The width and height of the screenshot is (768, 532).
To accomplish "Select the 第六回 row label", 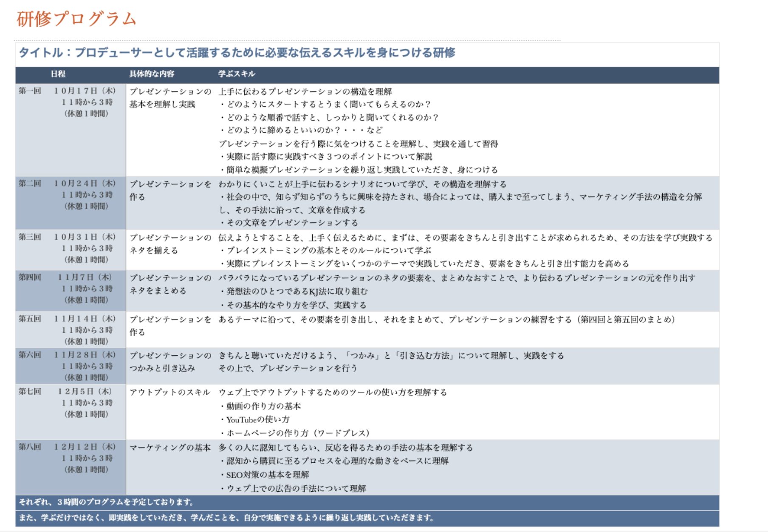I will click(x=30, y=354).
